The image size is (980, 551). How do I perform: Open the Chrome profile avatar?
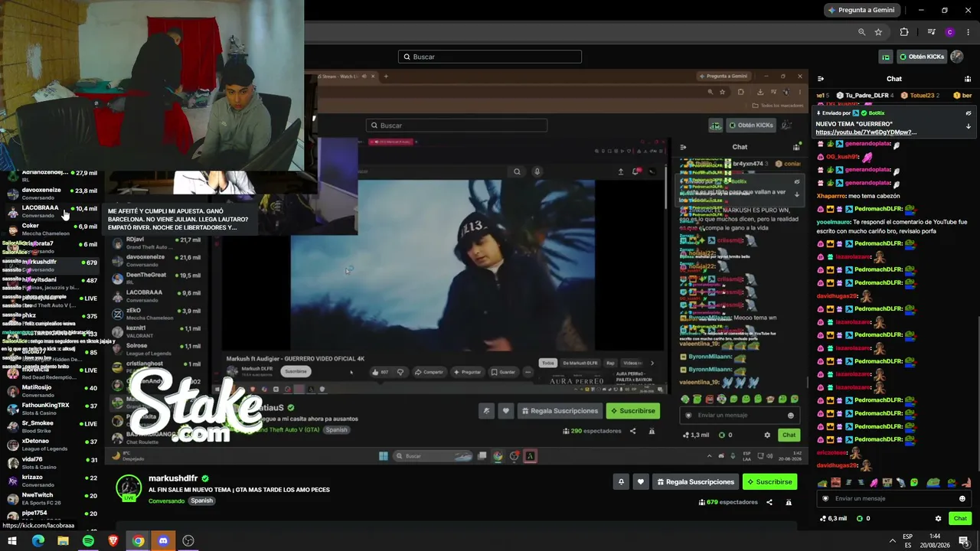(x=950, y=32)
